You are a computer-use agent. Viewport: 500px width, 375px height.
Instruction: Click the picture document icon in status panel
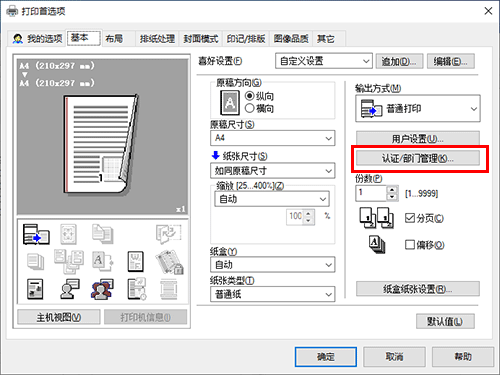35,289
